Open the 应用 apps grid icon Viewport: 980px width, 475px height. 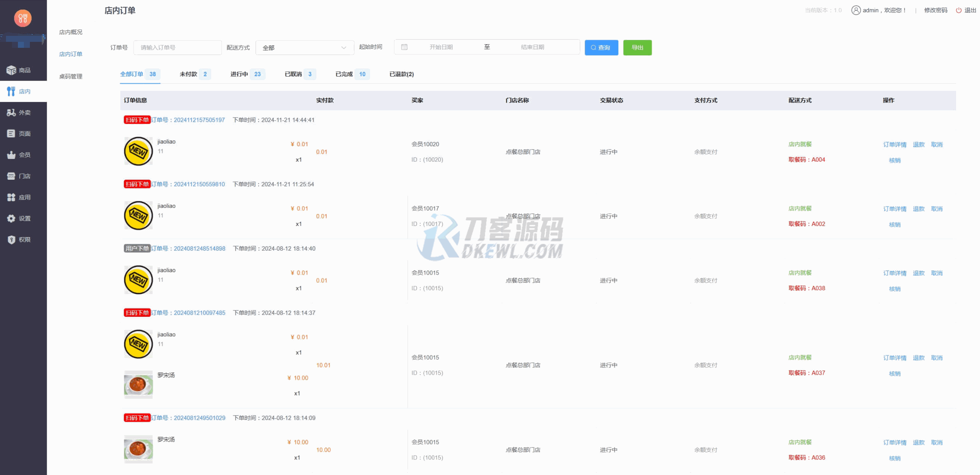click(x=11, y=197)
